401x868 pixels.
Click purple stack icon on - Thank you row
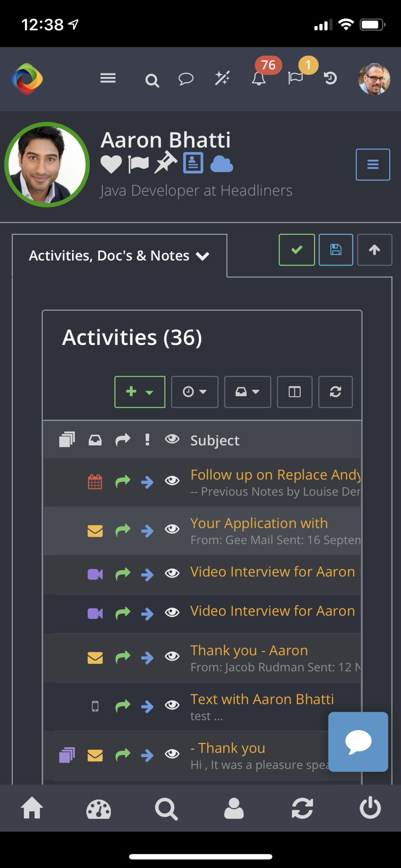tap(67, 755)
